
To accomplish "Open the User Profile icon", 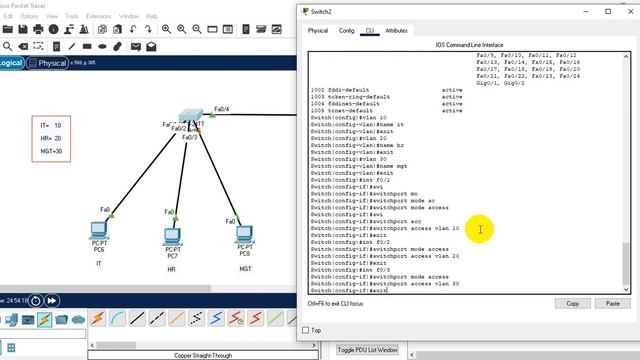I will (x=69, y=29).
